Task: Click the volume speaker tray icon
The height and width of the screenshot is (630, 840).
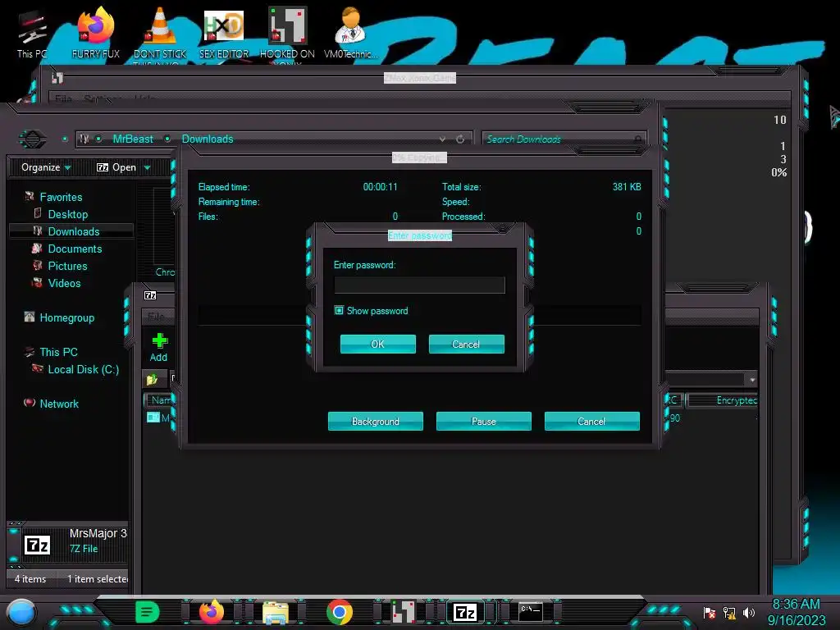Action: pyautogui.click(x=749, y=612)
